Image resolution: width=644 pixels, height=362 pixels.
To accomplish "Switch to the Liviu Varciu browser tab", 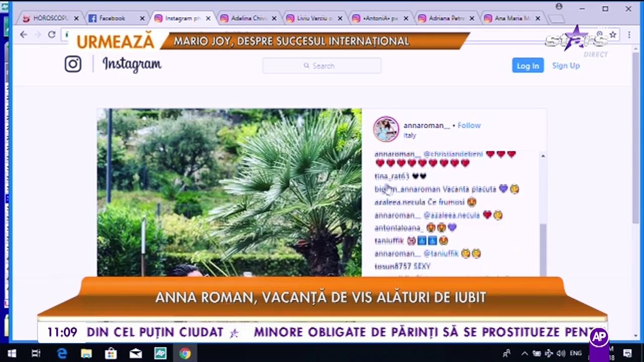I will click(x=314, y=18).
